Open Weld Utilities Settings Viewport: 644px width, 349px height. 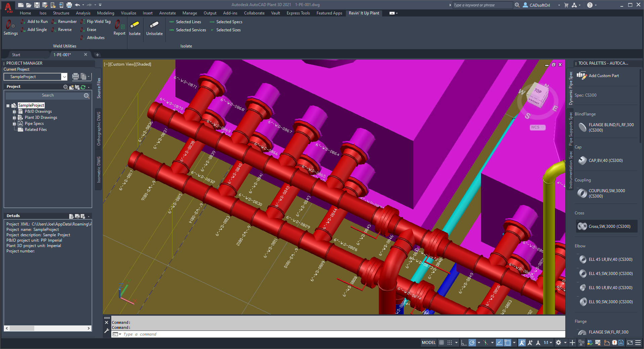[10, 25]
